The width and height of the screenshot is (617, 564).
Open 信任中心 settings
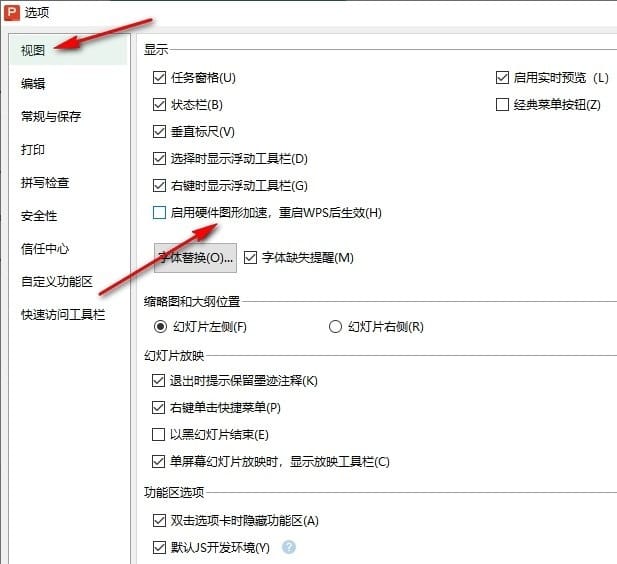click(x=45, y=249)
